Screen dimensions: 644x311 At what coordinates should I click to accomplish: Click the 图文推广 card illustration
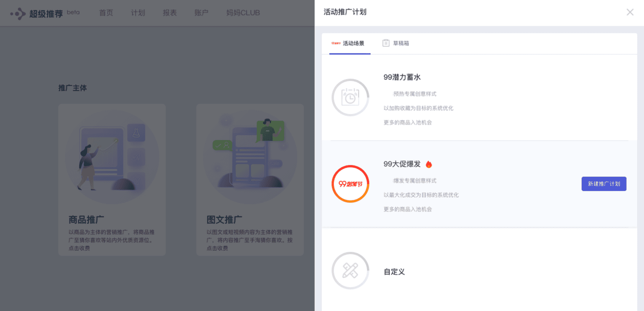coord(250,157)
